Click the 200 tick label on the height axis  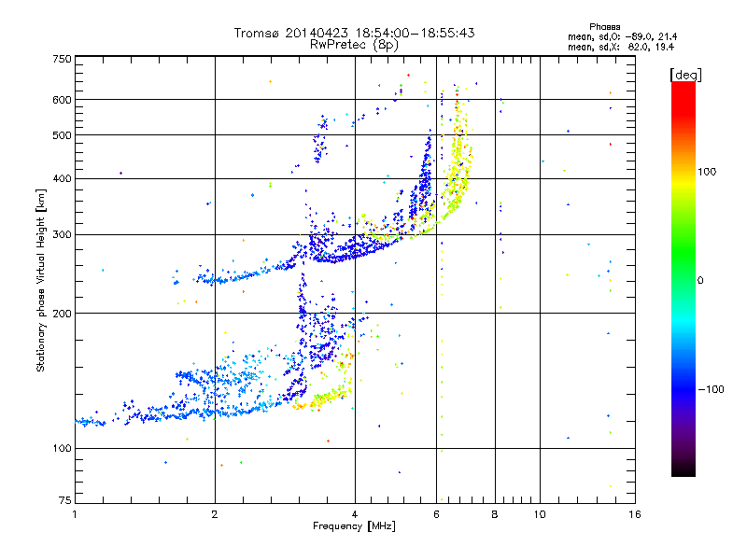point(62,314)
